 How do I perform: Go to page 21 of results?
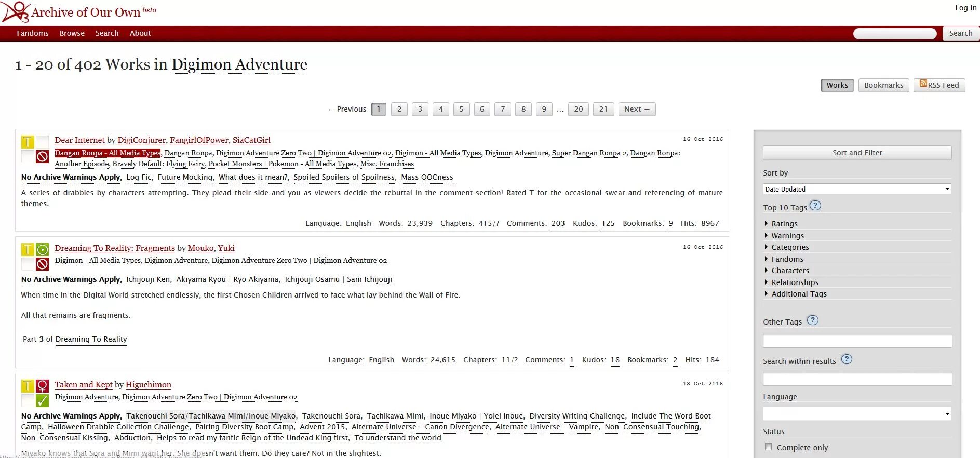(603, 109)
